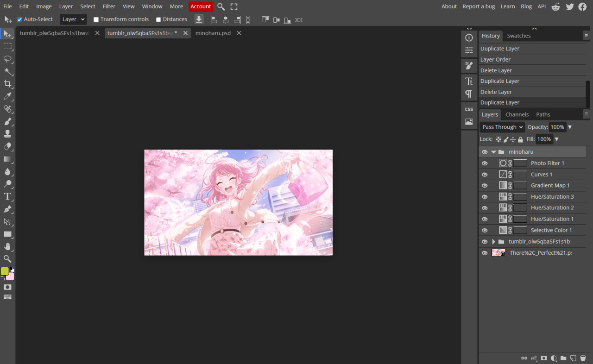Switch to the Channels tab
This screenshot has width=593, height=364.
(517, 114)
